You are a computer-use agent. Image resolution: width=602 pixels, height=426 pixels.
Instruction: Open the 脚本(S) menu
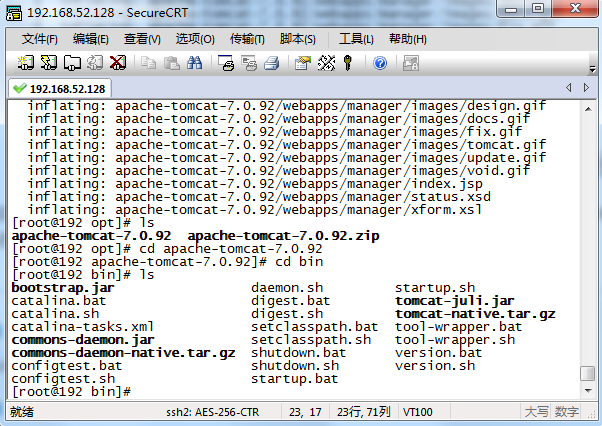point(298,39)
